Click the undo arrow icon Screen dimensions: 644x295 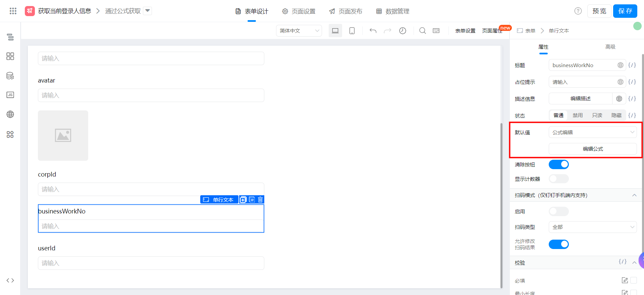coord(373,31)
